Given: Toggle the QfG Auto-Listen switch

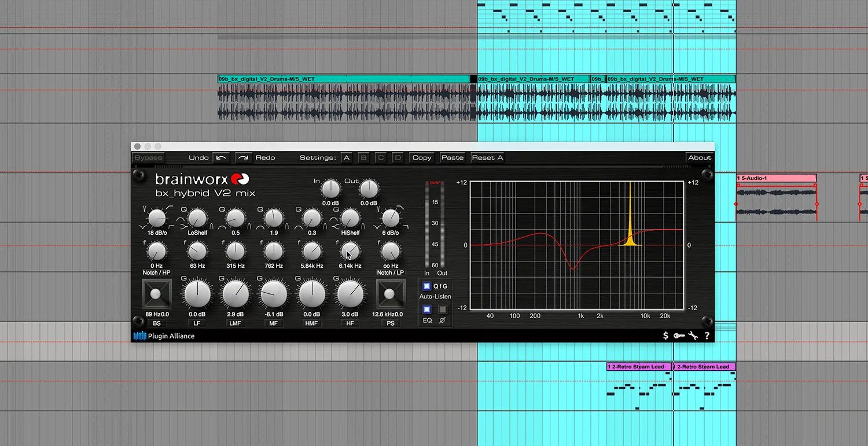Looking at the screenshot, I should click(x=426, y=286).
